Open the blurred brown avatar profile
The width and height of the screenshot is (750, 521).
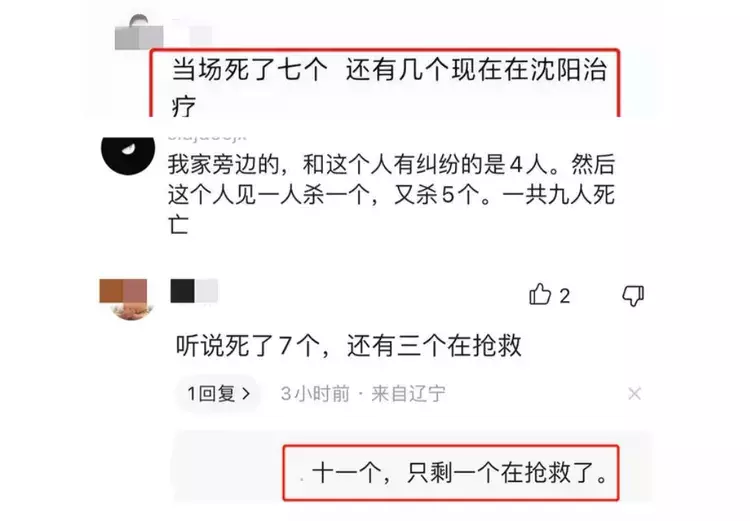124,299
